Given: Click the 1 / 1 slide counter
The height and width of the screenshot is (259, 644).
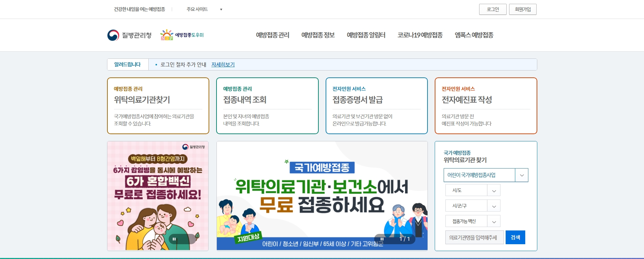Looking at the screenshot, I should tap(404, 239).
